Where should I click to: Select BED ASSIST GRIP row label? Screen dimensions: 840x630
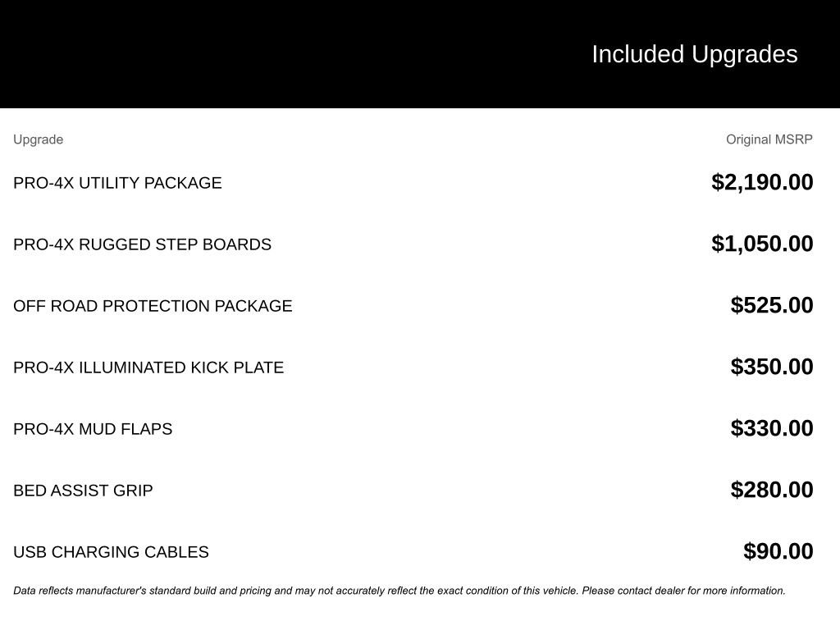[83, 491]
